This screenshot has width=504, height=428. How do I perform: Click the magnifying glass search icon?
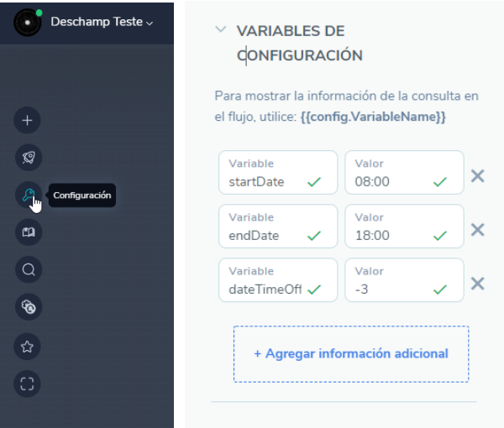coord(28,270)
